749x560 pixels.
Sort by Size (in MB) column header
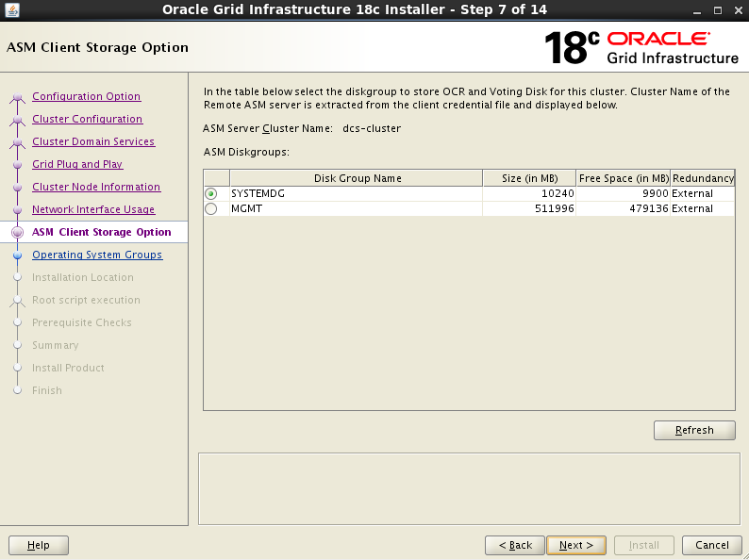[529, 178]
